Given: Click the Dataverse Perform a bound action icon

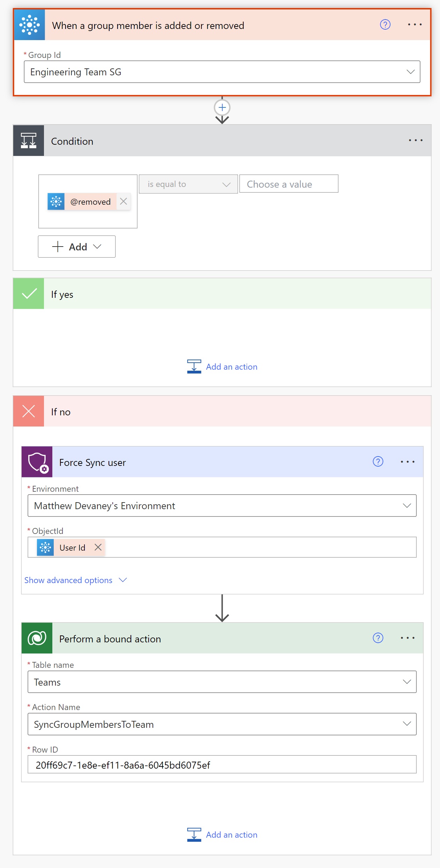Looking at the screenshot, I should coord(37,638).
